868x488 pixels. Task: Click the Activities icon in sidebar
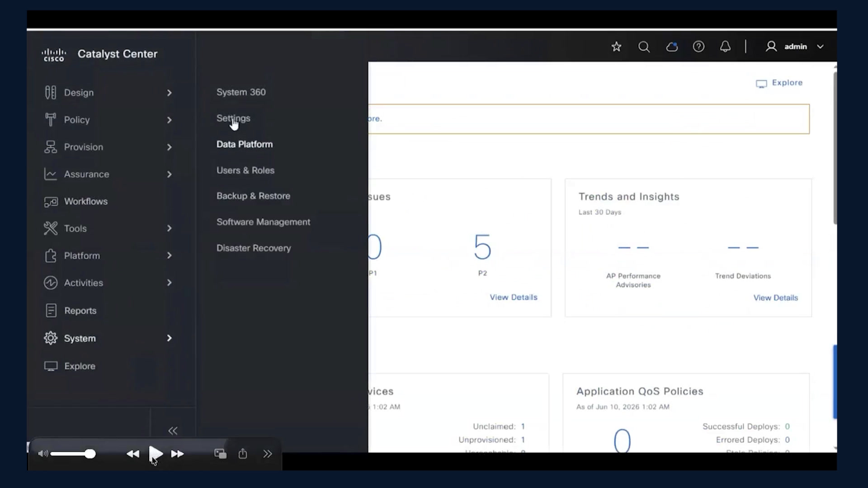click(51, 283)
